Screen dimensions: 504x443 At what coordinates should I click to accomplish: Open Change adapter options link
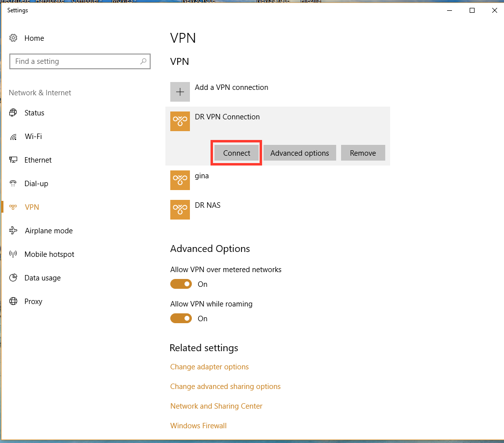pyautogui.click(x=209, y=367)
